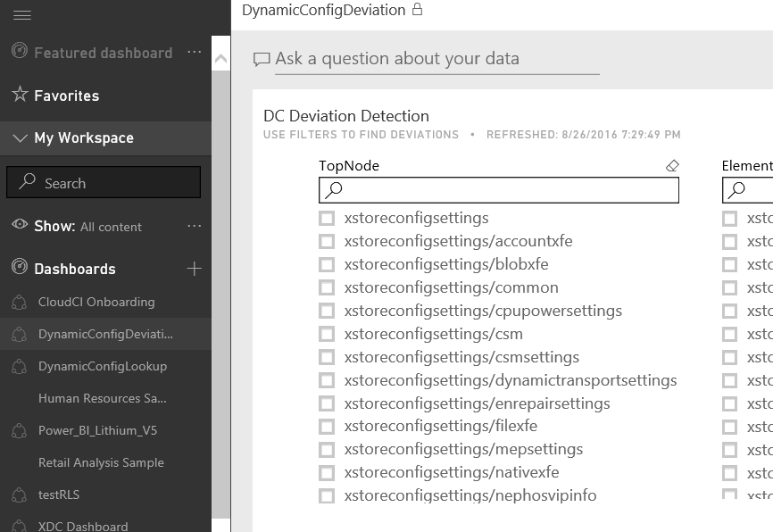This screenshot has width=773, height=532.
Task: Click the Dashboards section label
Action: (75, 269)
